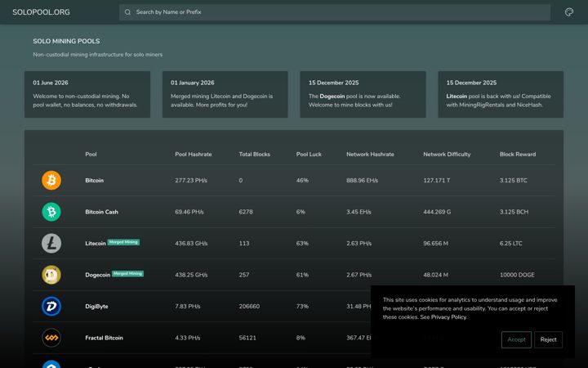Open the DigiByte pool
This screenshot has width=588, height=368.
(x=96, y=307)
